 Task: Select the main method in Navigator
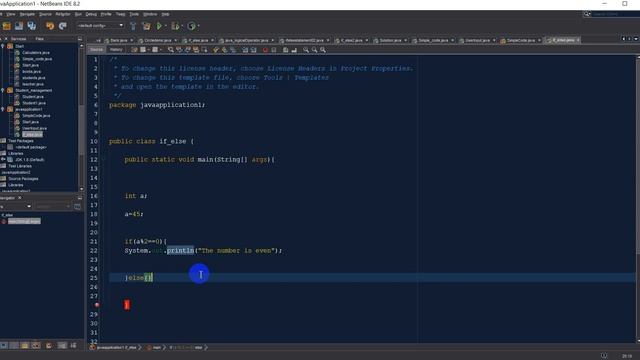(x=24, y=221)
